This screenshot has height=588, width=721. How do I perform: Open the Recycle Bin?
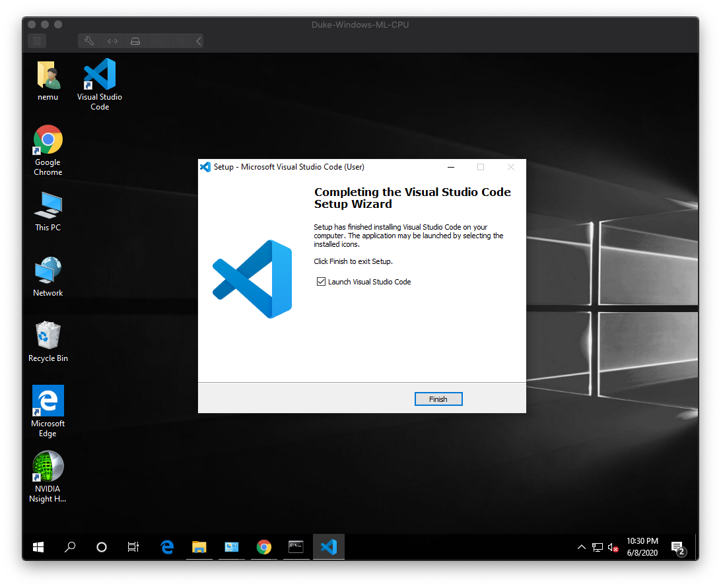click(x=47, y=337)
